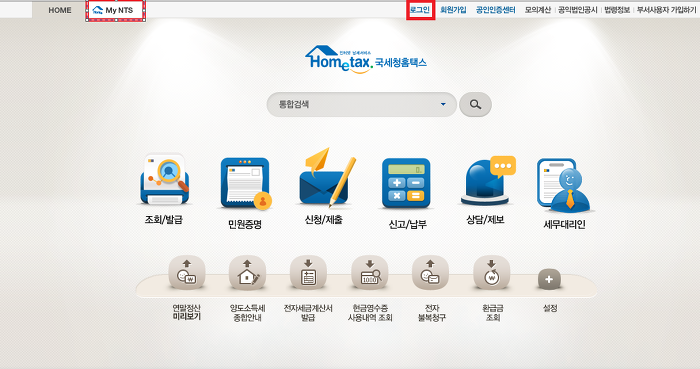The image size is (700, 369).
Task: Click the 부서사용자 가입하기 link
Action: (x=667, y=10)
